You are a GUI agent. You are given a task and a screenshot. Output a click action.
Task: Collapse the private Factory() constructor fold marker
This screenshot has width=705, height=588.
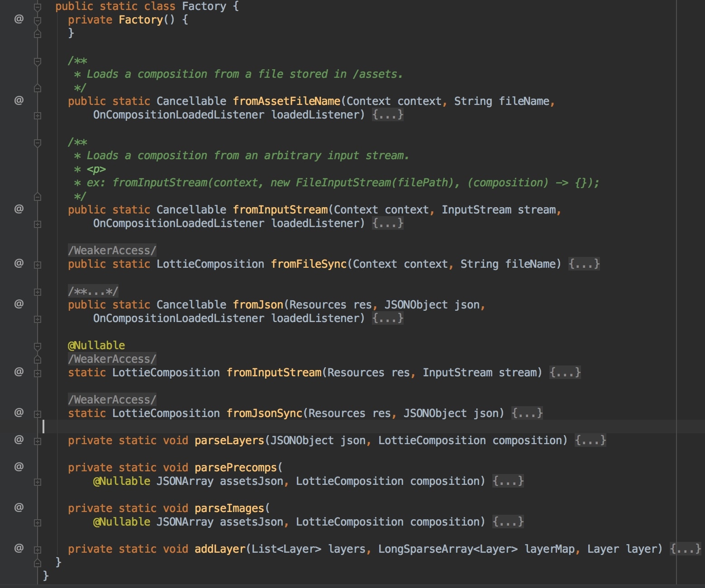click(x=38, y=20)
